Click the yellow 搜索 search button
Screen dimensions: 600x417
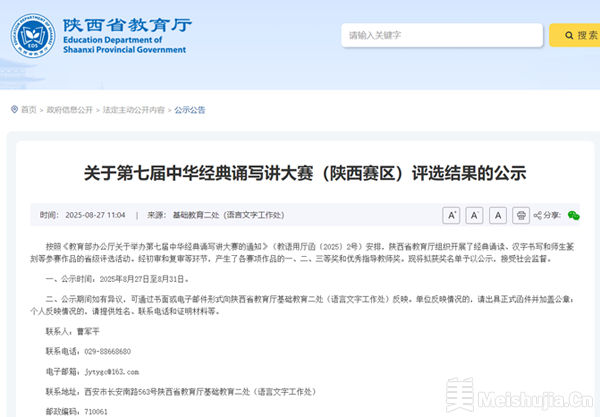point(575,35)
